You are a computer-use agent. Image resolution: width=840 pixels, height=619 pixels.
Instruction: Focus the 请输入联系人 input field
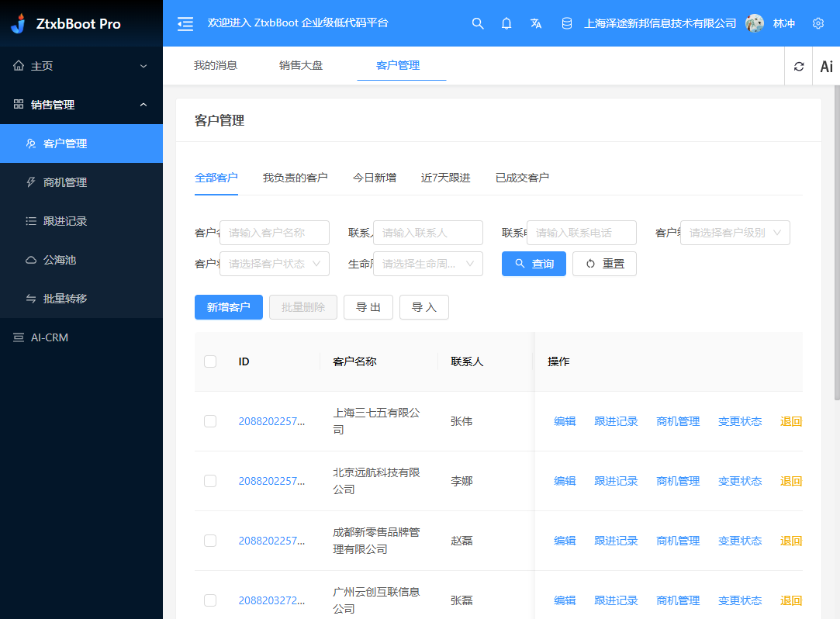(x=428, y=233)
